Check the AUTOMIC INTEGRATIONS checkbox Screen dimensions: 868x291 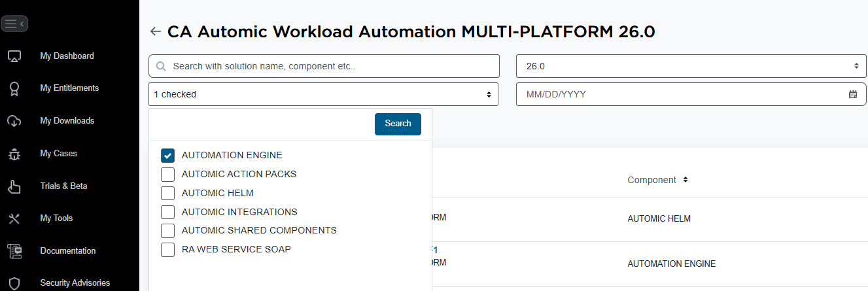(x=167, y=212)
